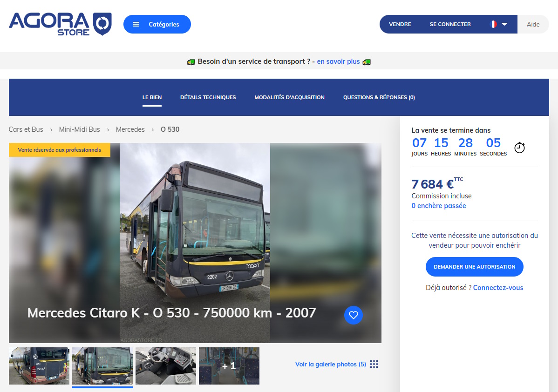Open the Agora Store logo homepage
The width and height of the screenshot is (558, 392).
click(x=60, y=24)
